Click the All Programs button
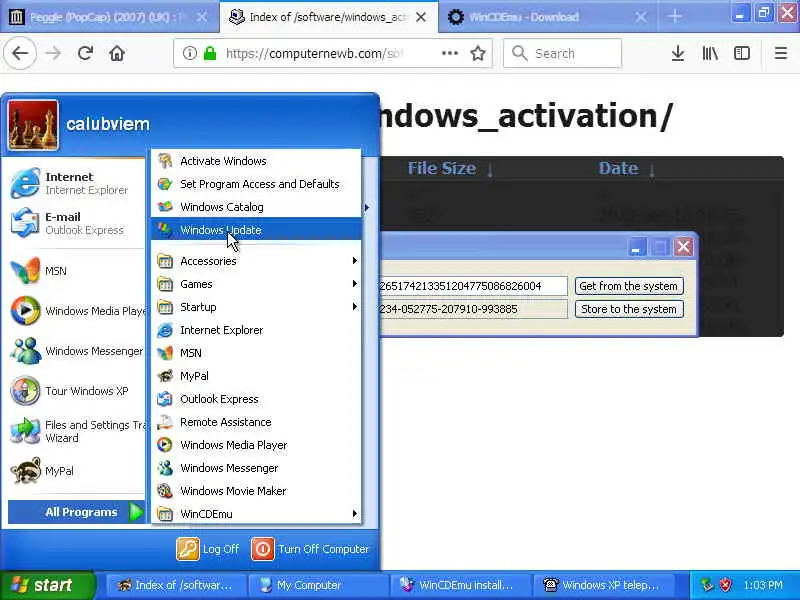 (77, 512)
